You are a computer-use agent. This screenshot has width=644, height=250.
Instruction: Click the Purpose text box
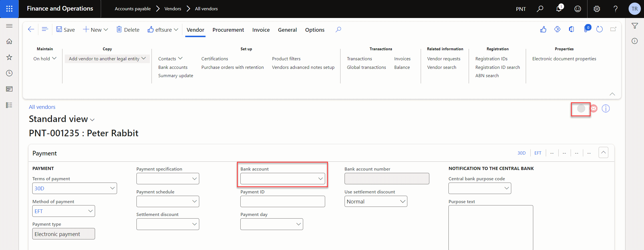click(x=491, y=228)
